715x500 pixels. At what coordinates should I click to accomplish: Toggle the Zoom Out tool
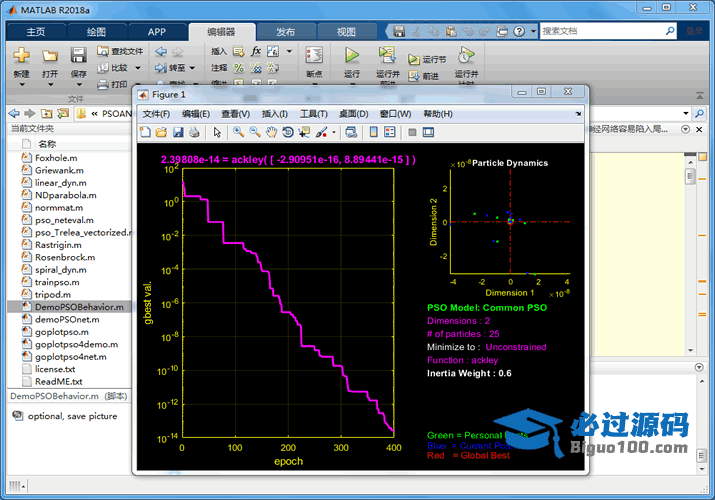click(255, 132)
